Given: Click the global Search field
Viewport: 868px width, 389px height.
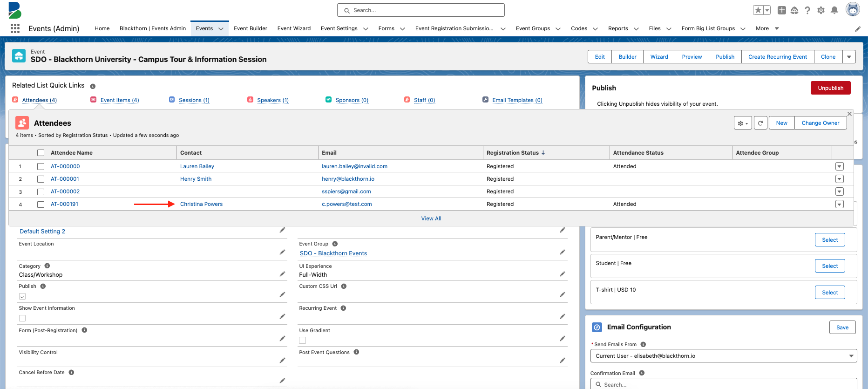Looking at the screenshot, I should 421,10.
